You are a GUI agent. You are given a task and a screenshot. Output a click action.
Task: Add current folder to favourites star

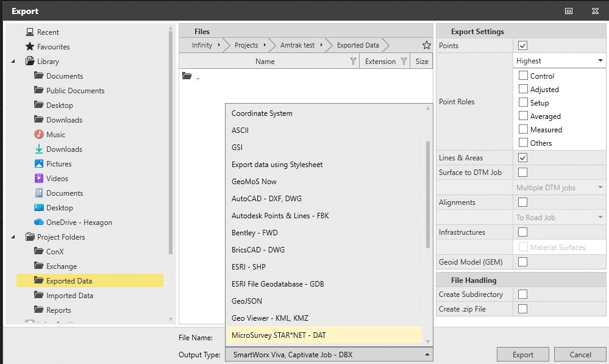[426, 45]
